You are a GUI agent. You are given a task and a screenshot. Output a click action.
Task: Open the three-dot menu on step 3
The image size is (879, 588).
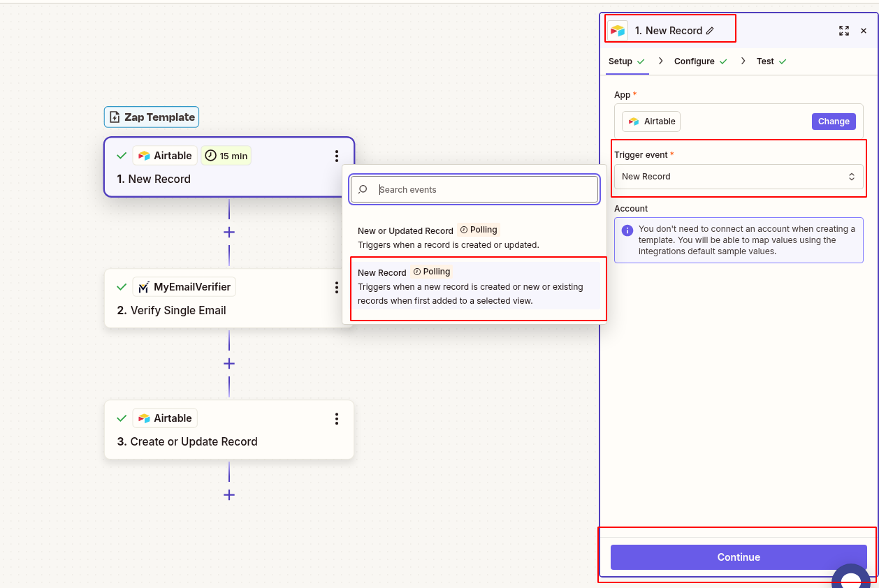pos(337,418)
